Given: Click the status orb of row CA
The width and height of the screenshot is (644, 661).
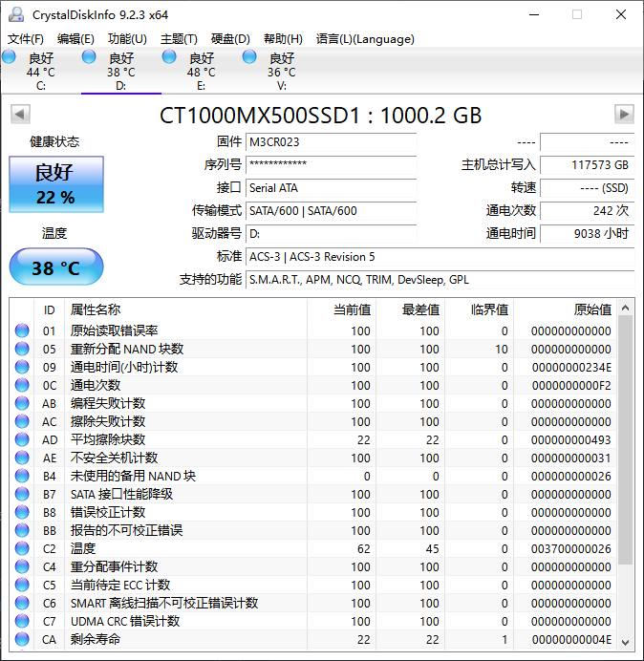Looking at the screenshot, I should 22,639.
